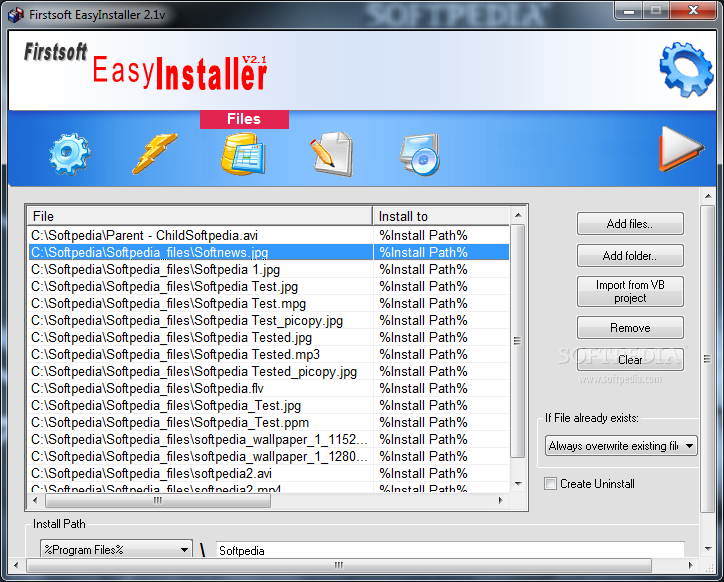
Task: Select the softpedia_wallpaper_1_1280... row
Action: (269, 457)
